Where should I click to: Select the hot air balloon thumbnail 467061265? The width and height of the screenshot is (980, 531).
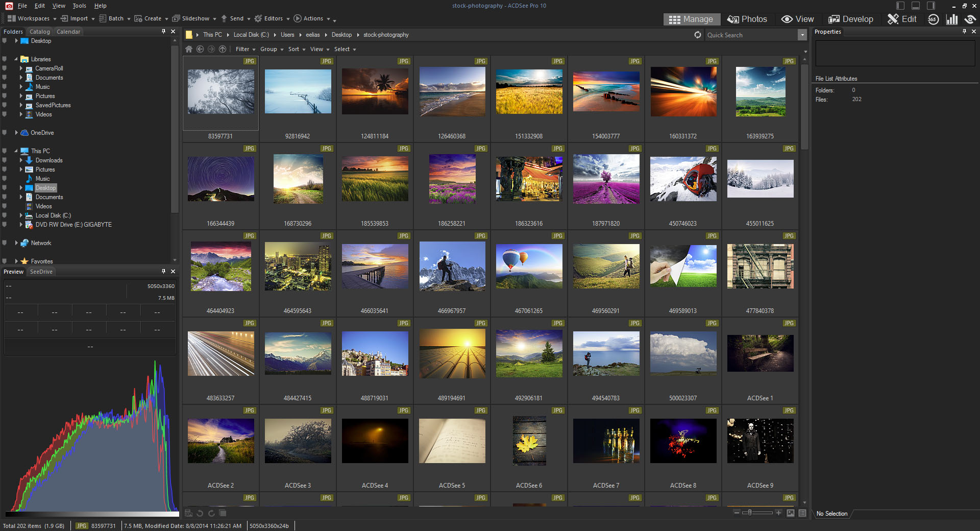(529, 266)
